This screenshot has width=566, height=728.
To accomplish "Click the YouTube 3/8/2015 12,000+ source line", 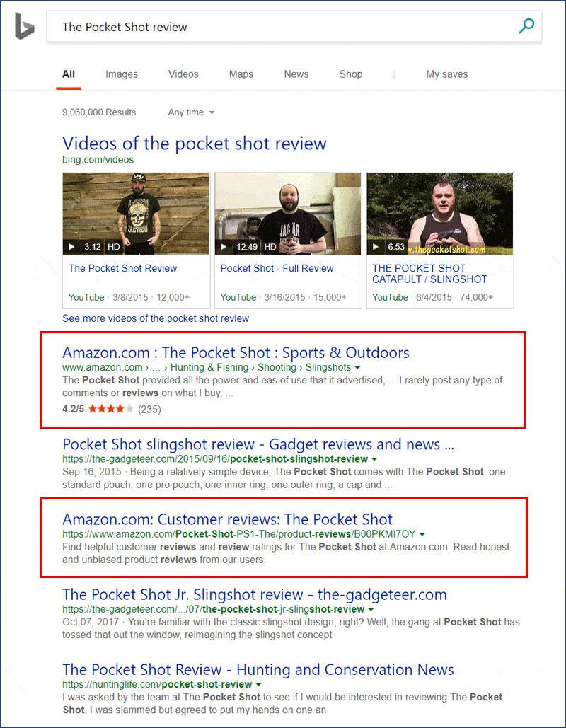I will pyautogui.click(x=129, y=297).
